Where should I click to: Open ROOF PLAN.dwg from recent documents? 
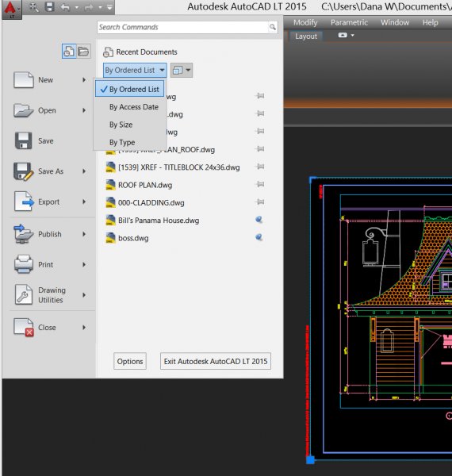point(145,185)
